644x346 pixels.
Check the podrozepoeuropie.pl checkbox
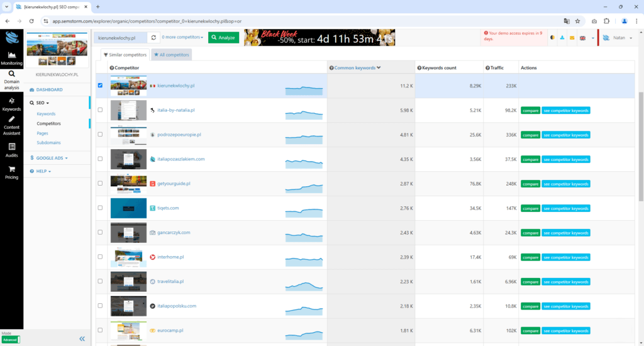100,135
